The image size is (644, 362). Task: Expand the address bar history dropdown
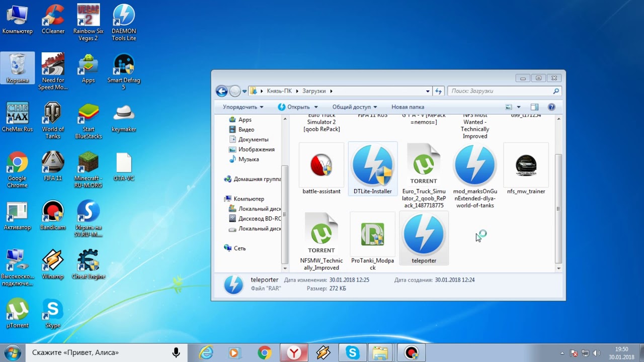(428, 92)
